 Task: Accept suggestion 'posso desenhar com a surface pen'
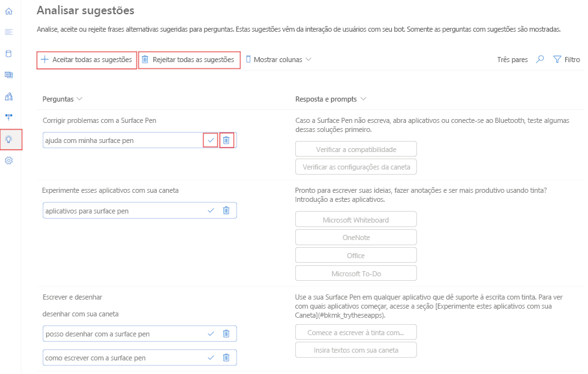click(210, 333)
